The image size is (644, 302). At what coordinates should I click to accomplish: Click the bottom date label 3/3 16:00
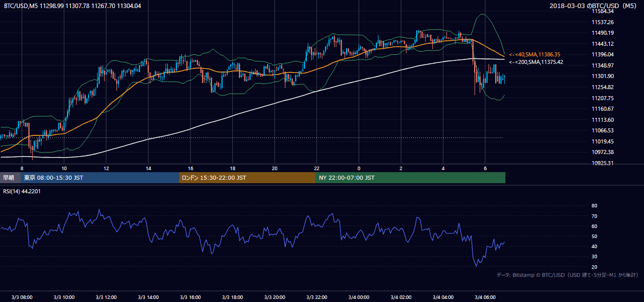click(190, 297)
